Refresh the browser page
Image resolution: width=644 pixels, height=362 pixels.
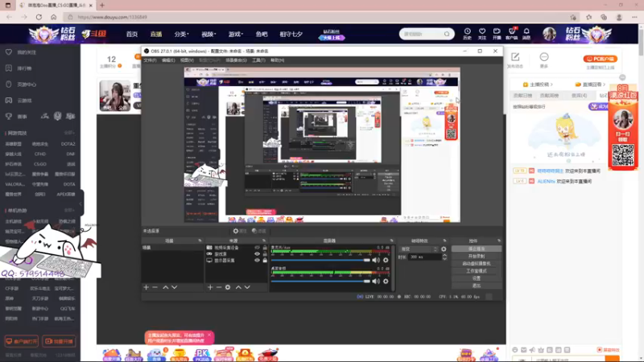39,17
